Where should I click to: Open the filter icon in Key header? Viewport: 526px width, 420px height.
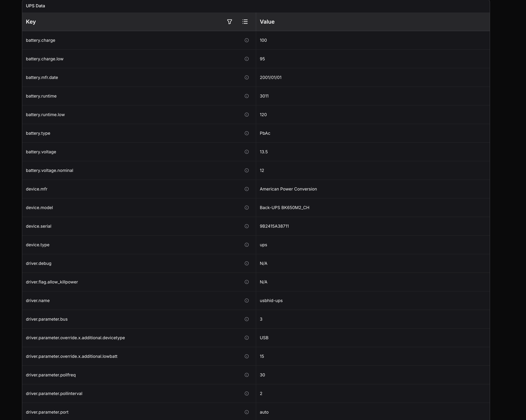[229, 22]
